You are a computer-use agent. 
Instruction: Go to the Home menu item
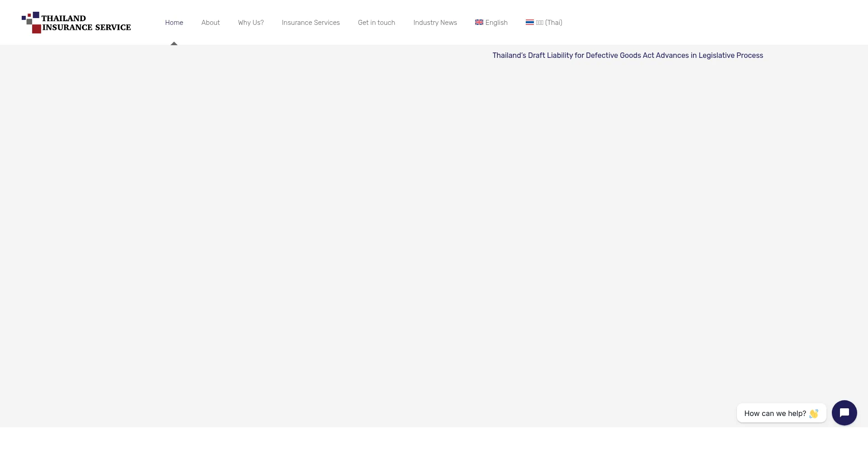click(174, 23)
